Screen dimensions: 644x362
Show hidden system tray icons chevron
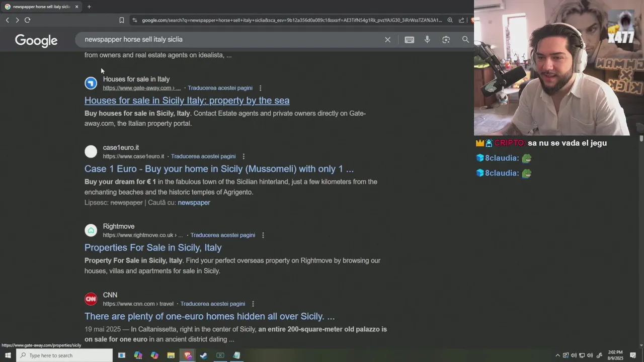click(557, 355)
